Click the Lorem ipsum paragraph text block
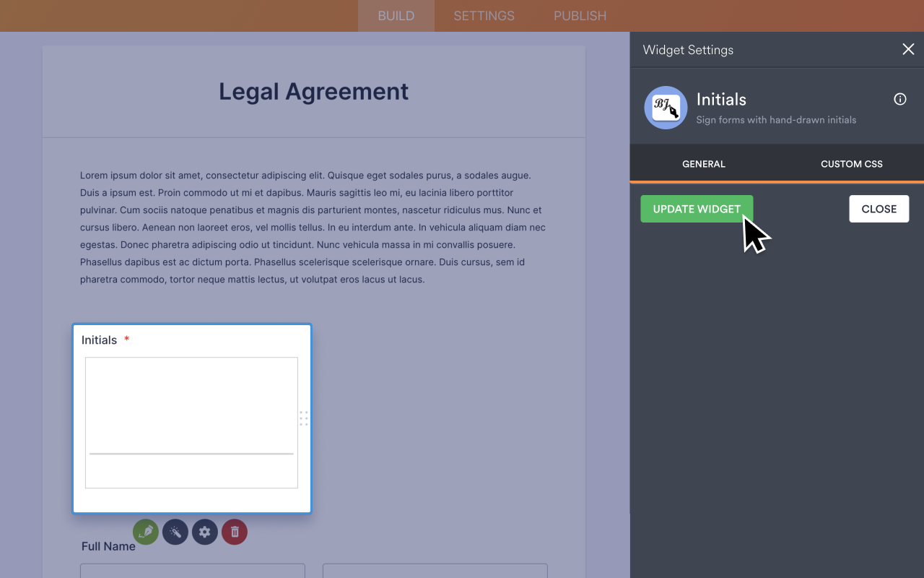This screenshot has height=578, width=924. (313, 227)
